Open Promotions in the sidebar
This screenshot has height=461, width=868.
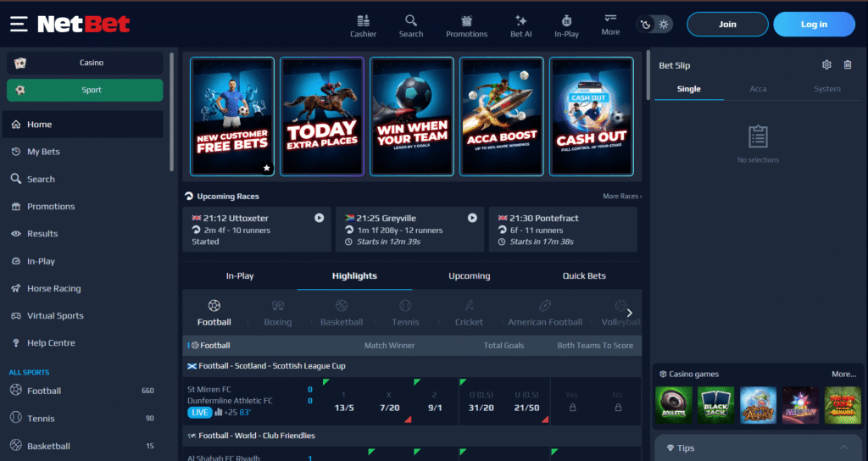pos(82,207)
